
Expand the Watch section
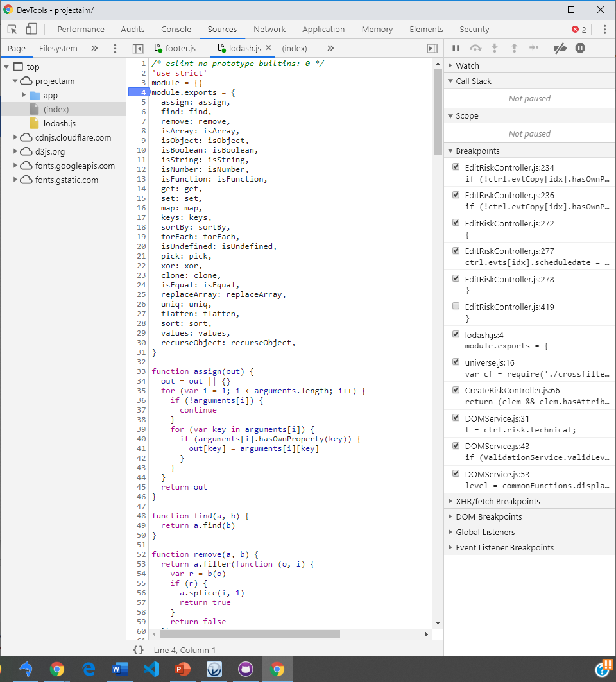467,65
